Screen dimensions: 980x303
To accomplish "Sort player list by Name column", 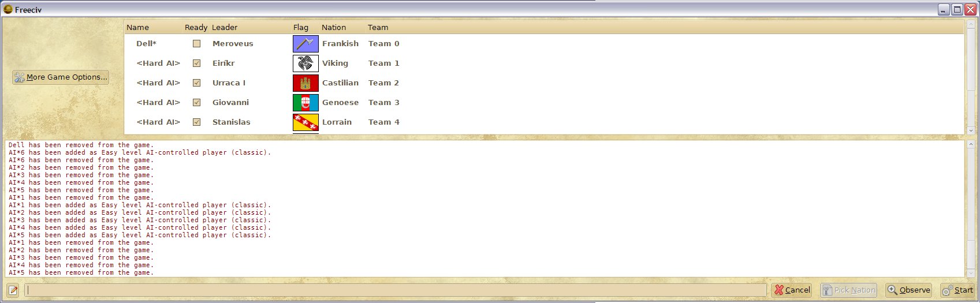I will tap(137, 27).
